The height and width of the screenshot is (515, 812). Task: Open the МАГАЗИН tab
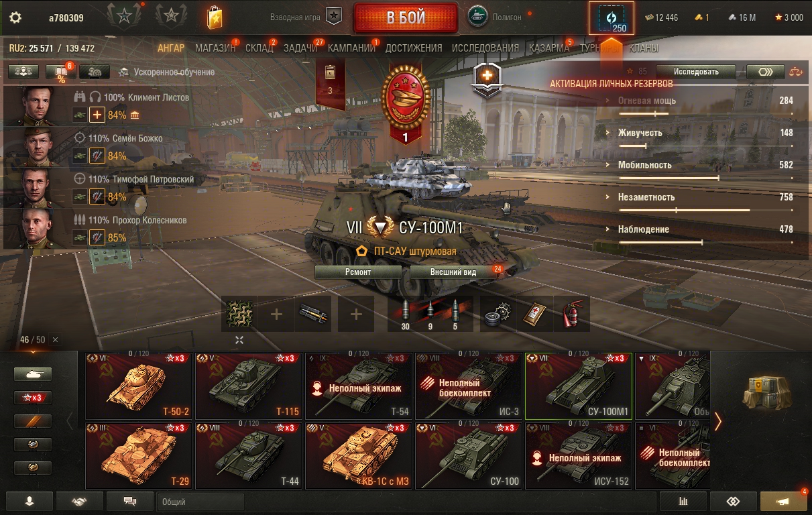point(215,48)
